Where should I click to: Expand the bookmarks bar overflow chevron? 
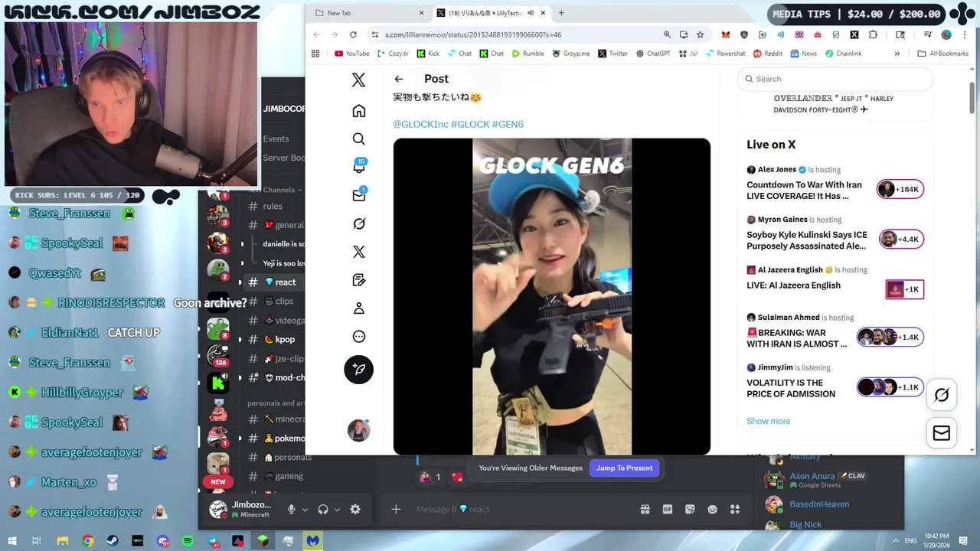pos(897,54)
